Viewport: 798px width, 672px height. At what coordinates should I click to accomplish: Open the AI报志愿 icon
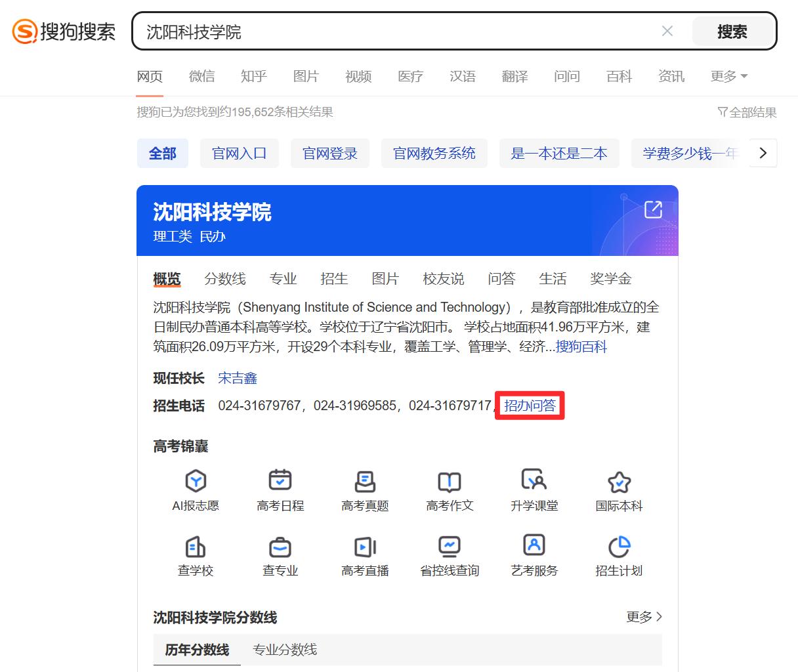[x=196, y=481]
